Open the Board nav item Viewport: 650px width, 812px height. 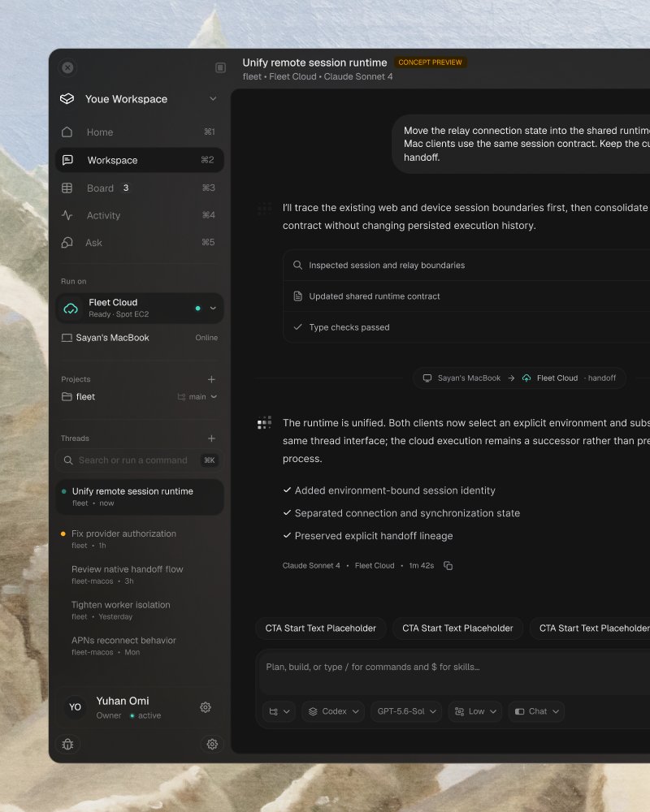[140, 188]
